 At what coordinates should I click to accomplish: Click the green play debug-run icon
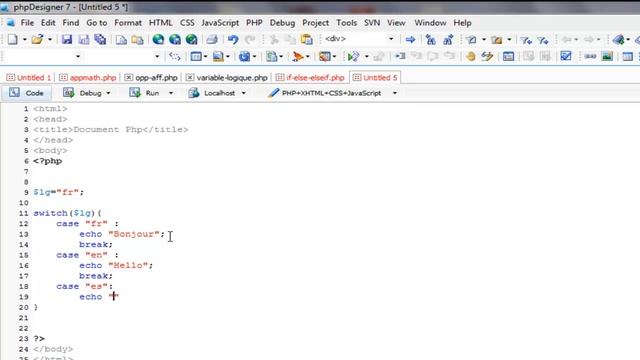pos(353,56)
